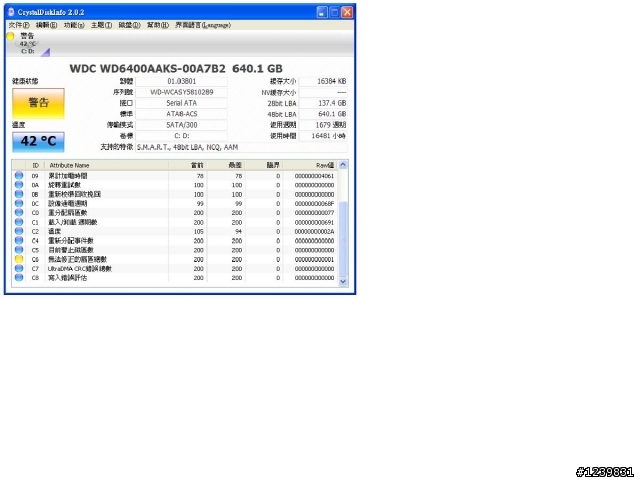The width and height of the screenshot is (640, 480).
Task: Click the empty NV cache size field showing ----
Action: pos(323,92)
